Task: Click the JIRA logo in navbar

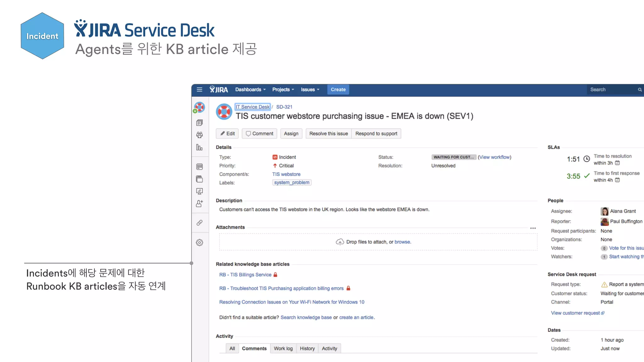Action: pos(219,90)
